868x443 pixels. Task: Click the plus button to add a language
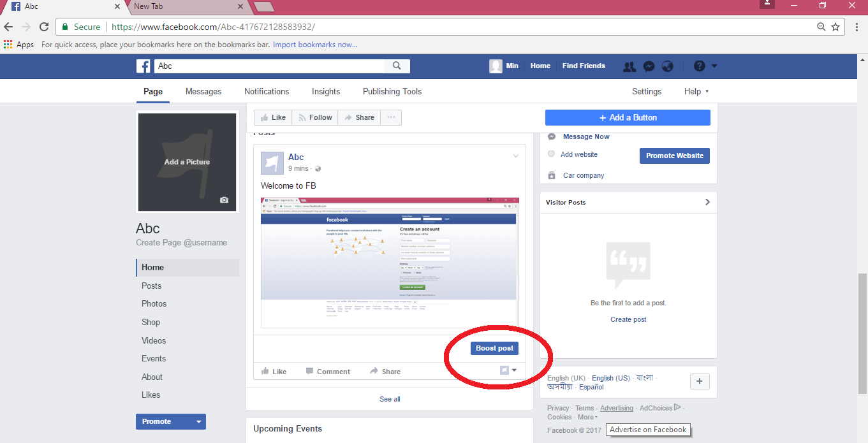pos(700,381)
